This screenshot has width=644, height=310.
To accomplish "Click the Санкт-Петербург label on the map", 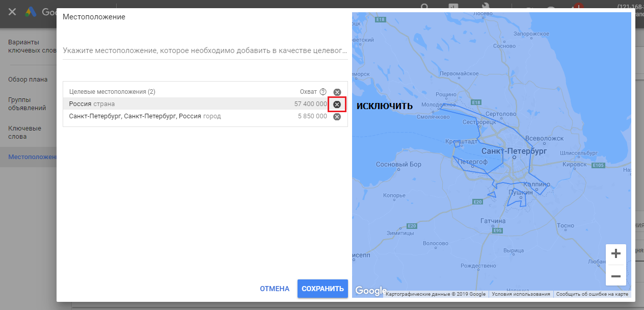I will (514, 152).
